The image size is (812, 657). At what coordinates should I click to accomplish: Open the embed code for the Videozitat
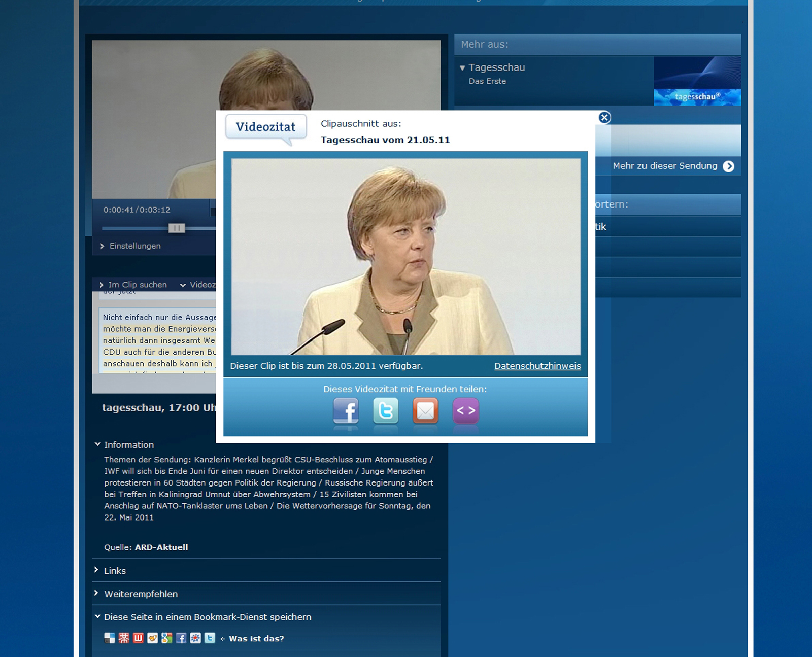[465, 410]
